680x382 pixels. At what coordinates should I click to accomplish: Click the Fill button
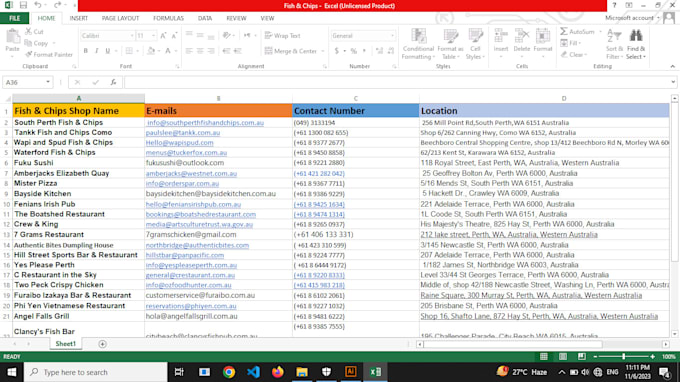(x=570, y=43)
